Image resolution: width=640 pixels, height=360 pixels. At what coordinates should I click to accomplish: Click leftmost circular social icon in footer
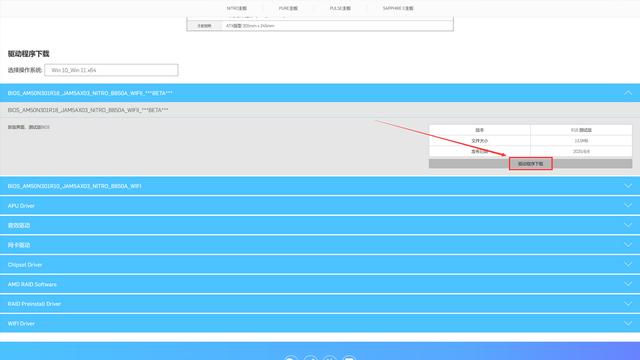point(291,358)
